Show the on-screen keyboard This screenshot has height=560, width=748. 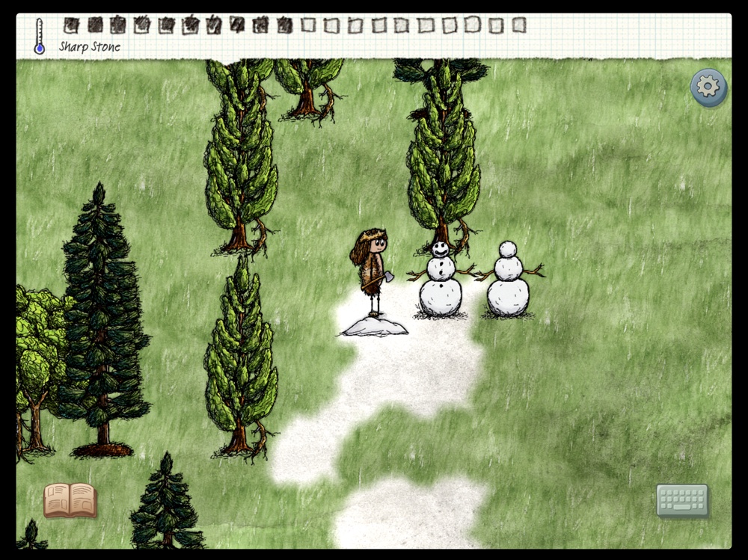pyautogui.click(x=683, y=500)
